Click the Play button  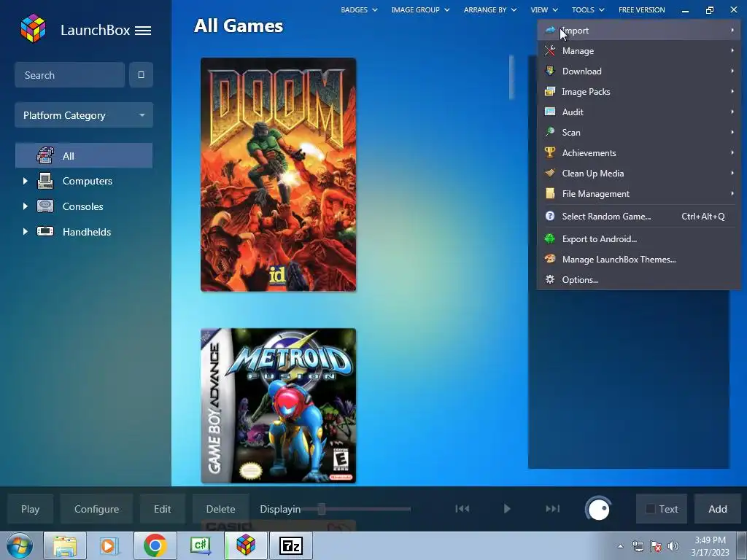pos(30,509)
